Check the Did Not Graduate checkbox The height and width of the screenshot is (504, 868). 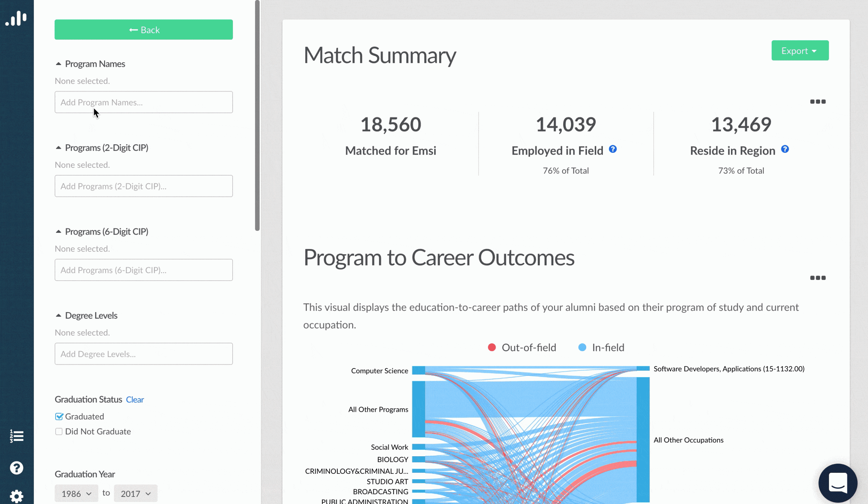[59, 432]
